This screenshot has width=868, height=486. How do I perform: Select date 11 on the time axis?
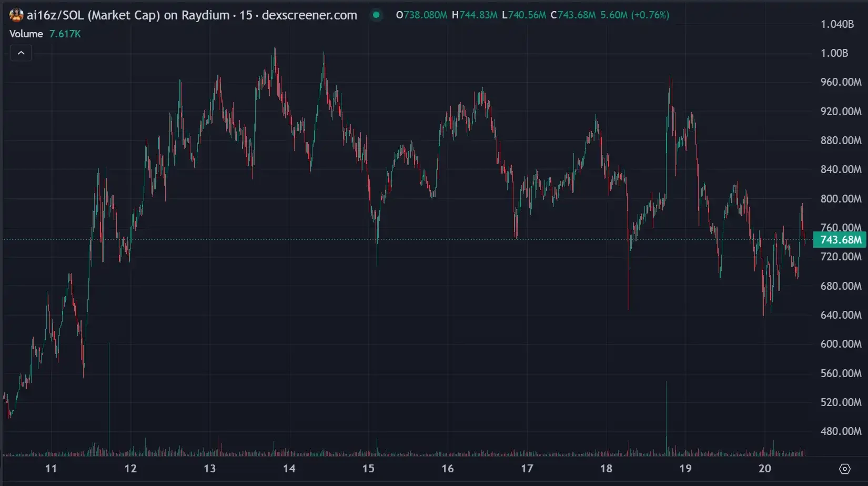[x=51, y=469]
